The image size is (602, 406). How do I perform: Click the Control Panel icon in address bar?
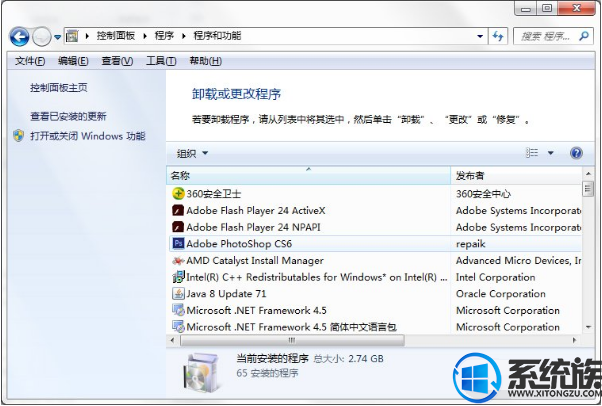click(x=72, y=36)
